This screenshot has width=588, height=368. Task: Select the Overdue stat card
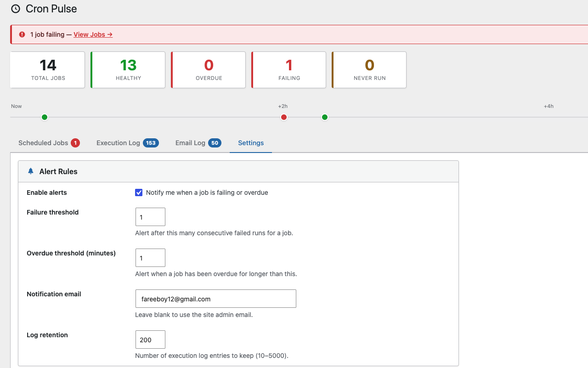[209, 70]
